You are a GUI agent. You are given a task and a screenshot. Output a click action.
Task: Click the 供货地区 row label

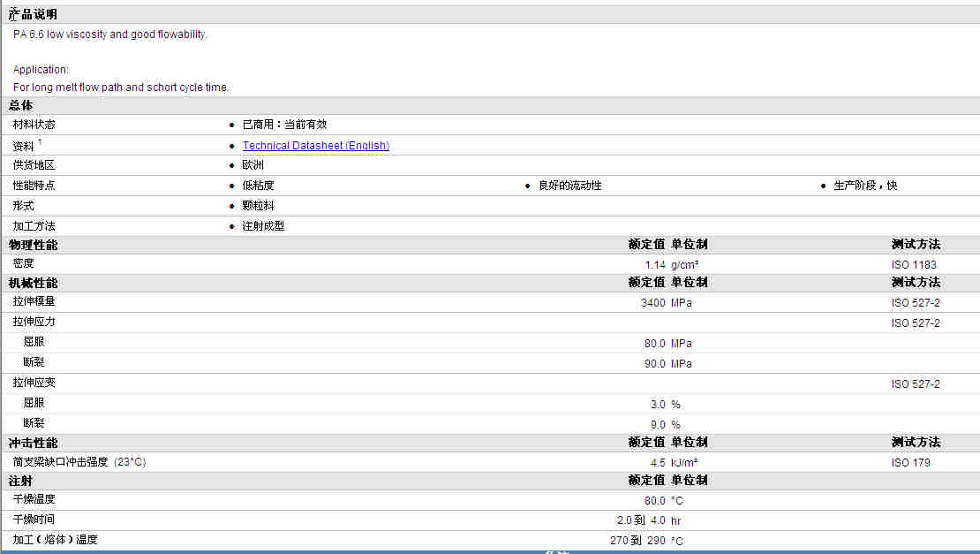click(x=34, y=165)
